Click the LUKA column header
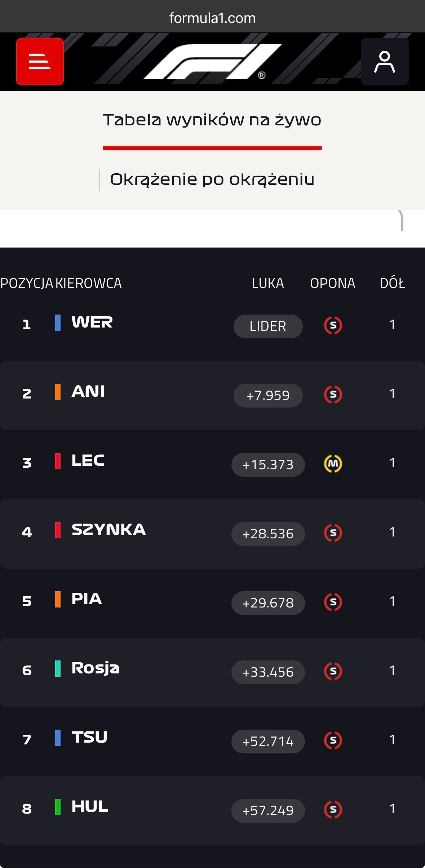Viewport: 425px width, 868px height. (268, 284)
